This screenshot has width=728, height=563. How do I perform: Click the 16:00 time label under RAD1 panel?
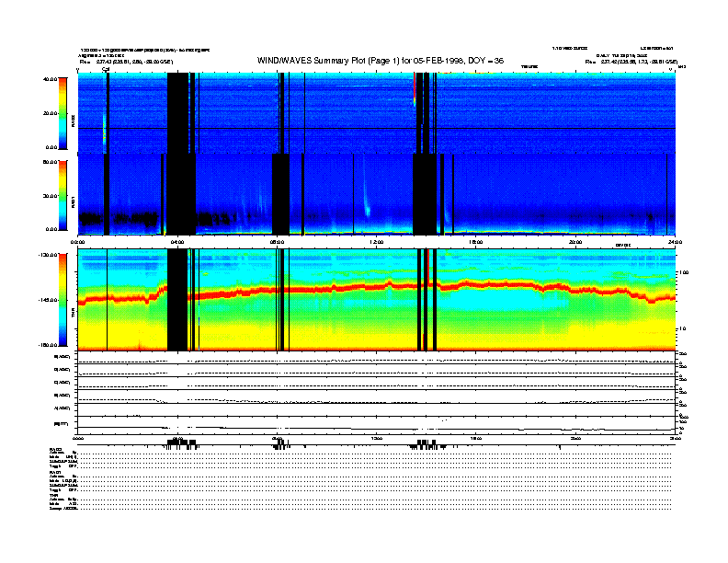476,242
